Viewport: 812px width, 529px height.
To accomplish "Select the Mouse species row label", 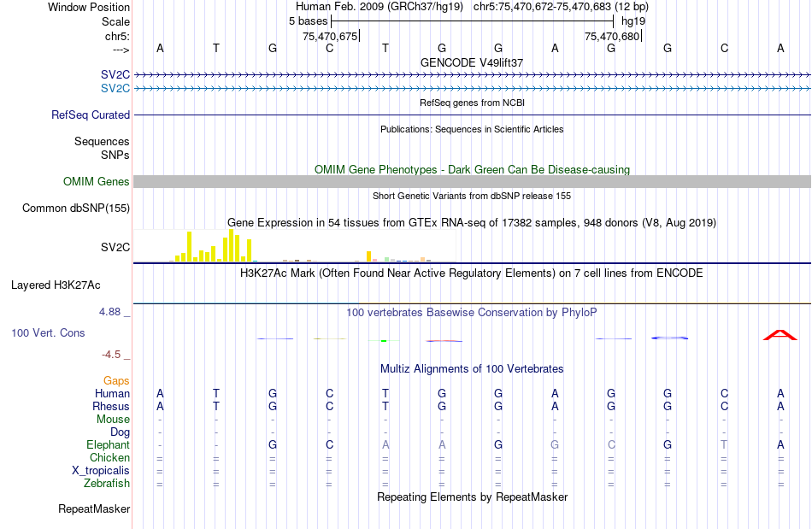I will pyautogui.click(x=113, y=420).
